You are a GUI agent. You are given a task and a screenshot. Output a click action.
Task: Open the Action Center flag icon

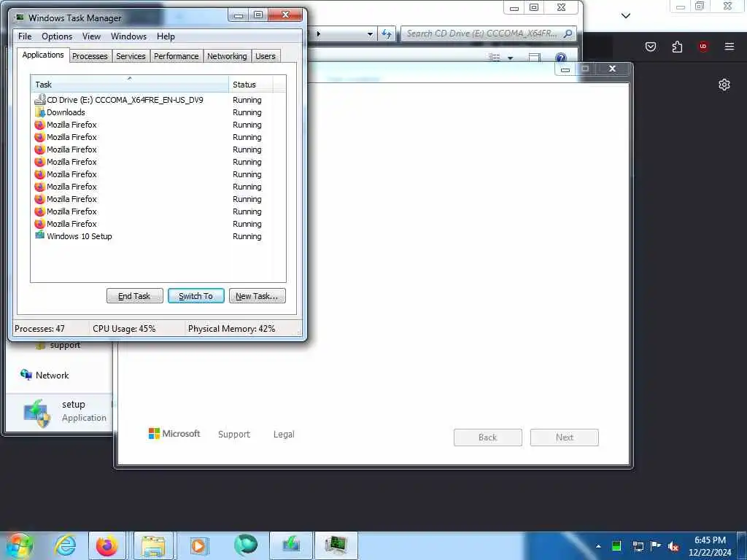656,545
